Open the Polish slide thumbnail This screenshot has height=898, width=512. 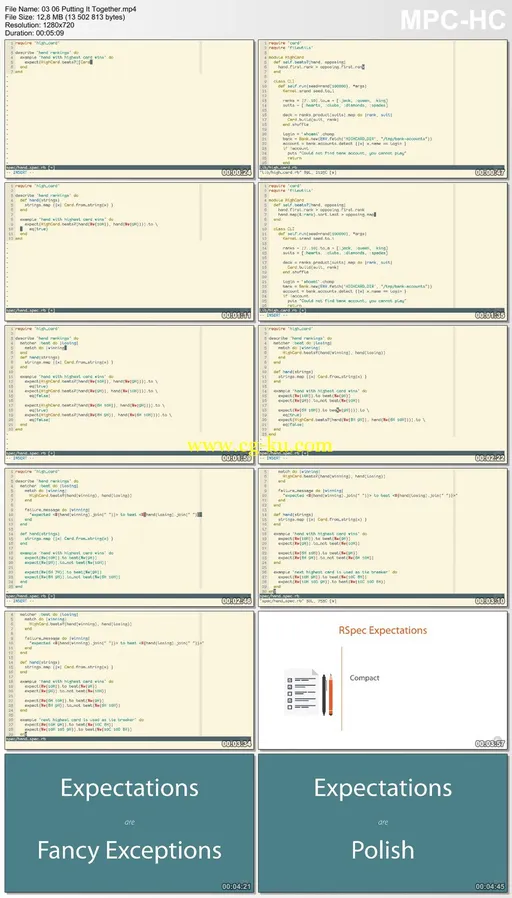point(383,823)
